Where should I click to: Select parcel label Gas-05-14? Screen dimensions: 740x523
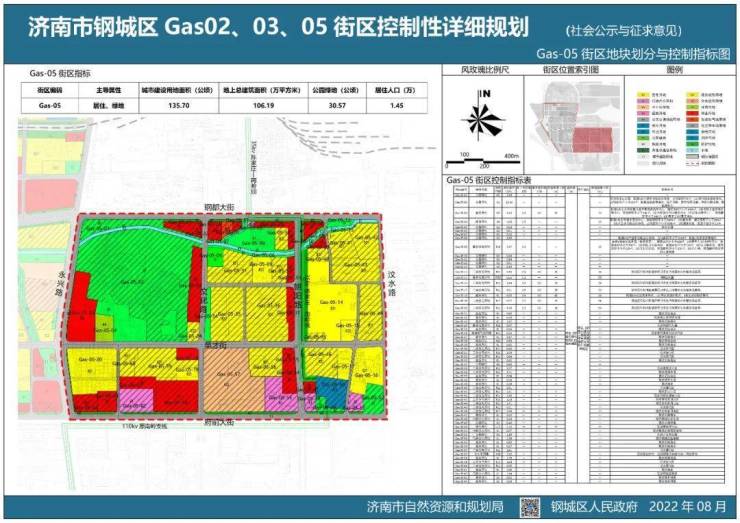tap(331, 302)
